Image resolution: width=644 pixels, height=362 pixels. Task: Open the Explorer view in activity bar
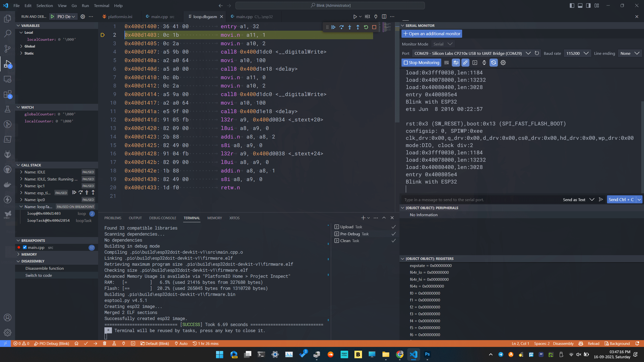tap(8, 18)
